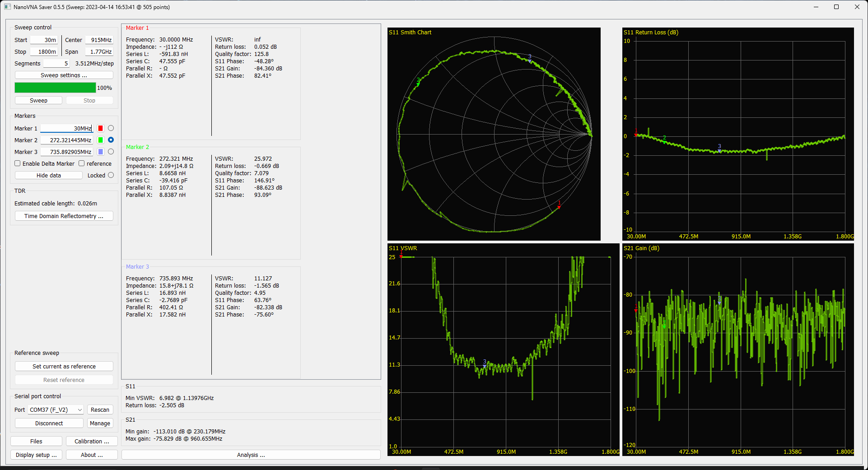Open the Manage device dialog
The height and width of the screenshot is (470, 868).
coord(100,423)
